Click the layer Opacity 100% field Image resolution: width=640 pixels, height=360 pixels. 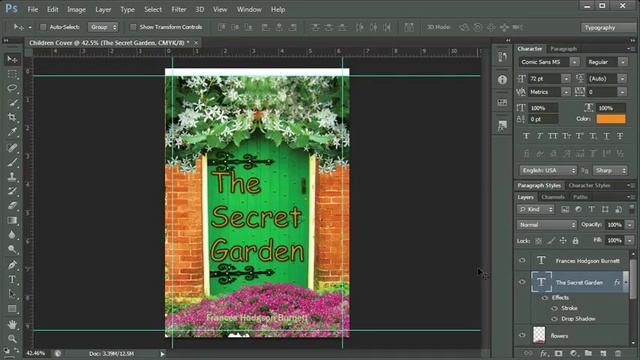(614, 225)
